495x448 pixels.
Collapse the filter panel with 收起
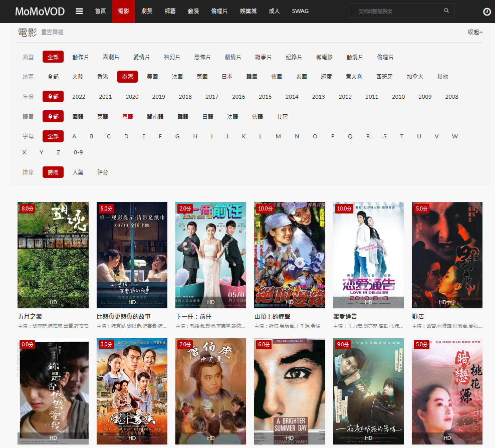point(475,32)
